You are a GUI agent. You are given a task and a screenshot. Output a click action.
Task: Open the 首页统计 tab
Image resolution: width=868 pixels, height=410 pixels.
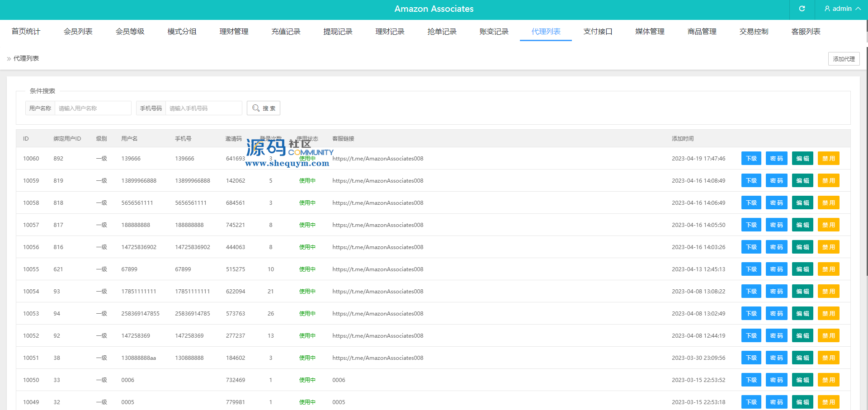coord(26,31)
